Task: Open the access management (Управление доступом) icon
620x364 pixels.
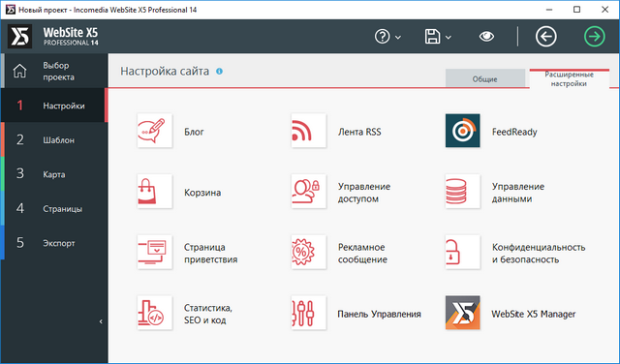Action: [308, 192]
